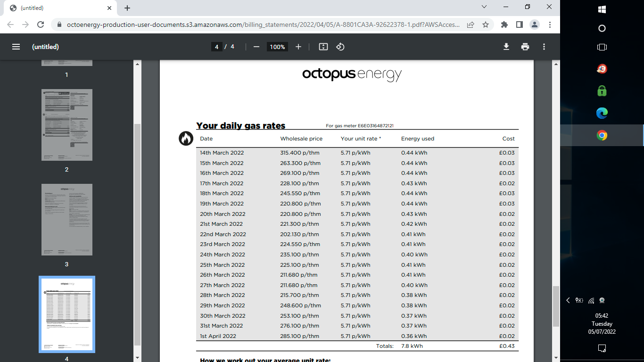Open Windows Start button
644x362 pixels.
coord(602,9)
